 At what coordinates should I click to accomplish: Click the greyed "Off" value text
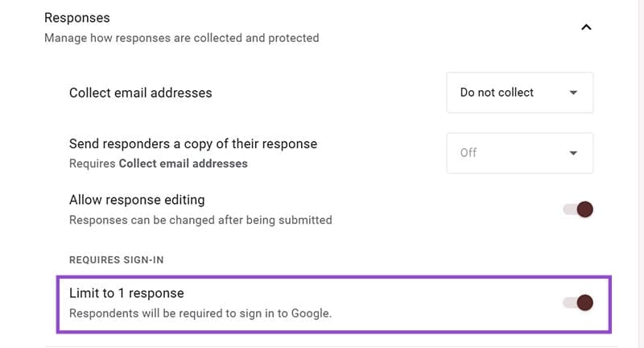(469, 153)
